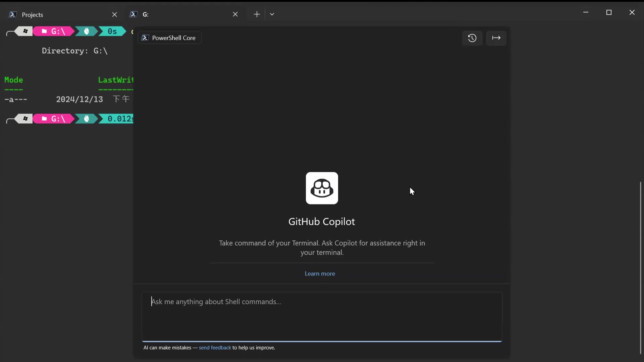This screenshot has height=362, width=644.
Task: Open a new terminal tab
Action: coord(257,14)
